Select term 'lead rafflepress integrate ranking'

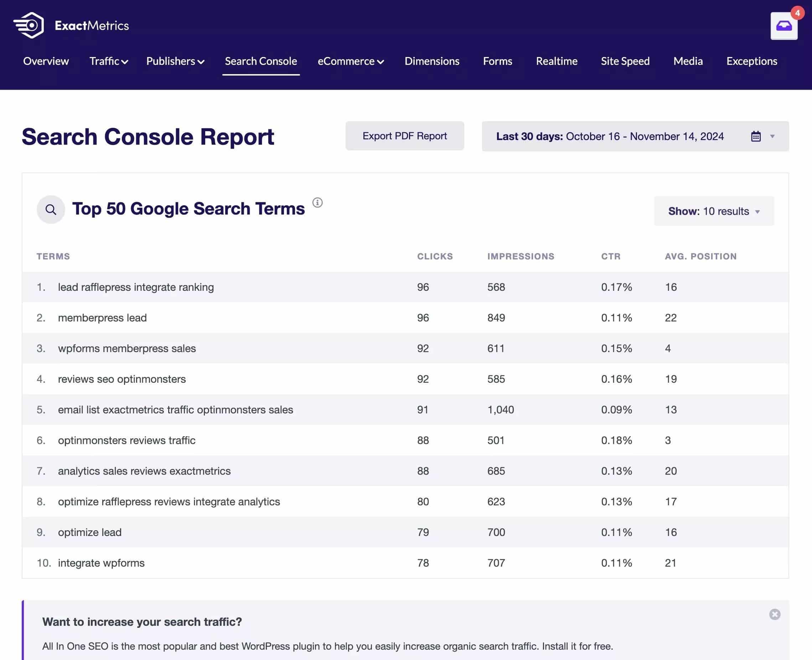pos(136,287)
